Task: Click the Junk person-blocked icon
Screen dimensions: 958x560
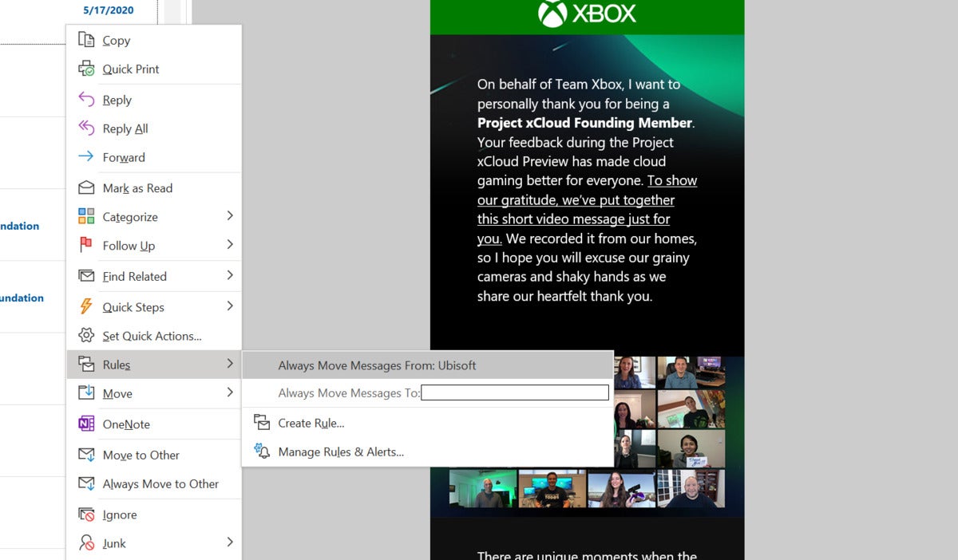Action: (x=86, y=543)
